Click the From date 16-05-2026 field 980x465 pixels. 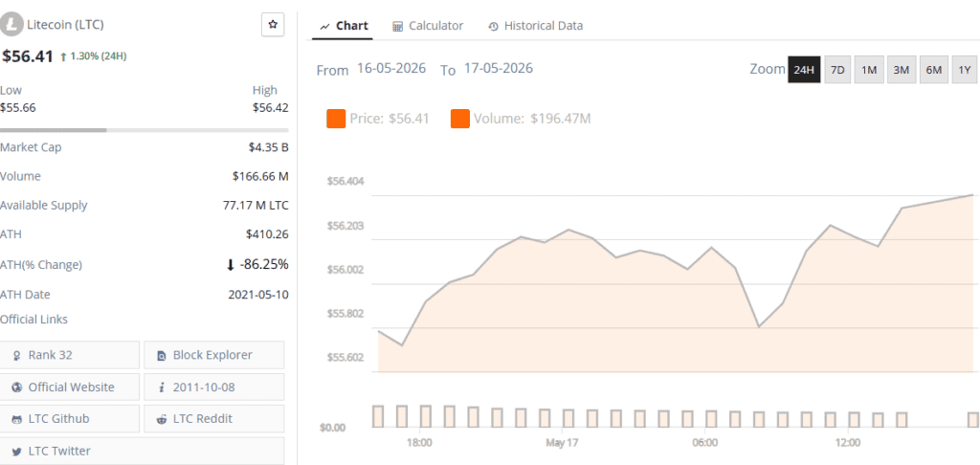[391, 68]
